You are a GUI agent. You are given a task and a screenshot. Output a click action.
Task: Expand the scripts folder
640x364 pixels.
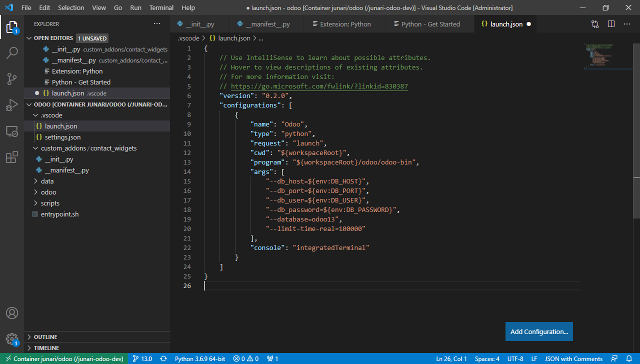click(x=50, y=203)
